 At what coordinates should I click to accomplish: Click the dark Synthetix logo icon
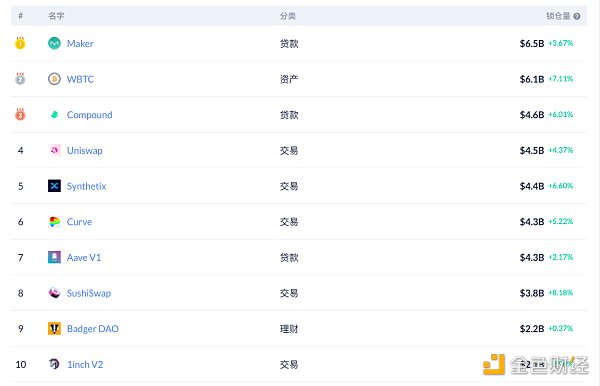[x=54, y=186]
